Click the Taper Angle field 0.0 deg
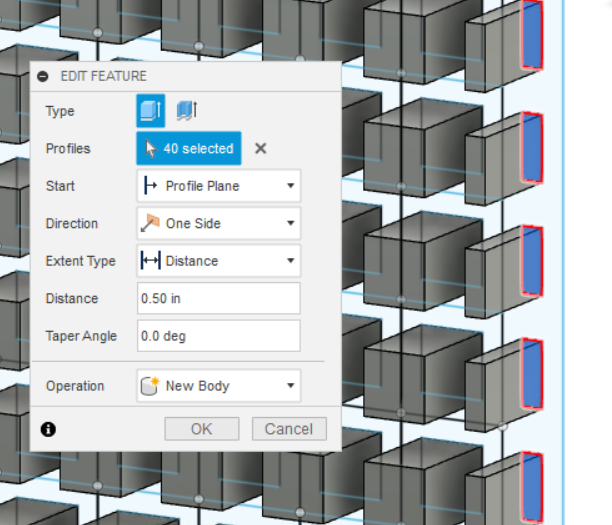The height and width of the screenshot is (525, 612). coord(219,336)
